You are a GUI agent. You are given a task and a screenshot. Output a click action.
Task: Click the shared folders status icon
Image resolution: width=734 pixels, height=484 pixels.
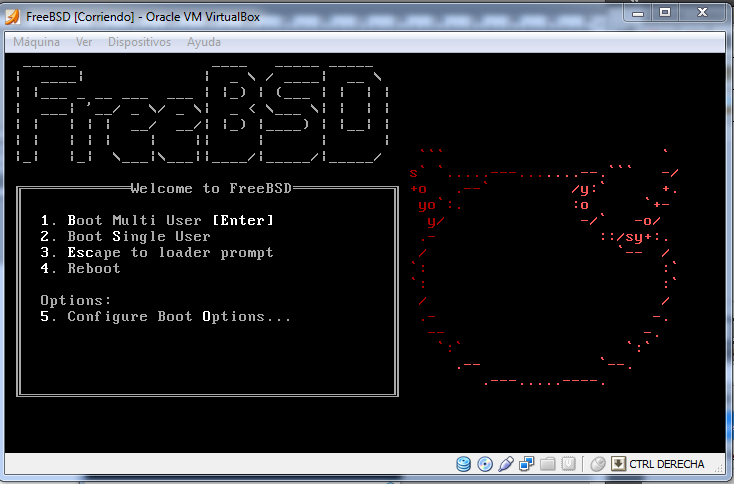coord(547,464)
